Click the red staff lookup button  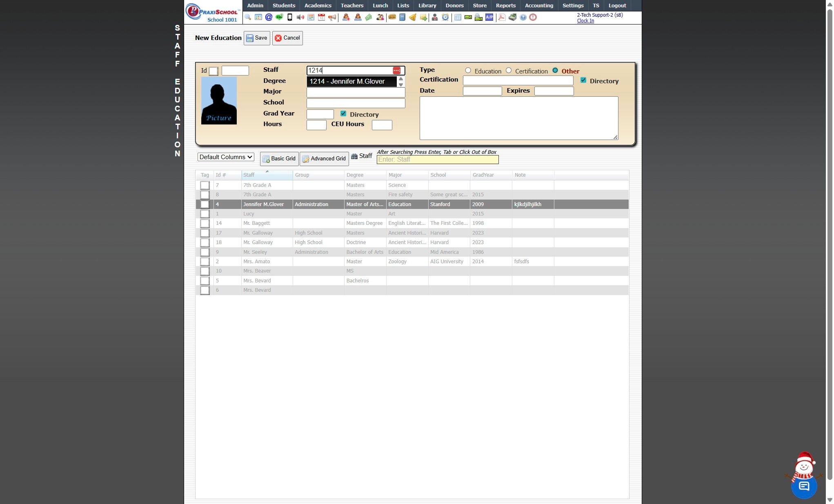click(396, 71)
